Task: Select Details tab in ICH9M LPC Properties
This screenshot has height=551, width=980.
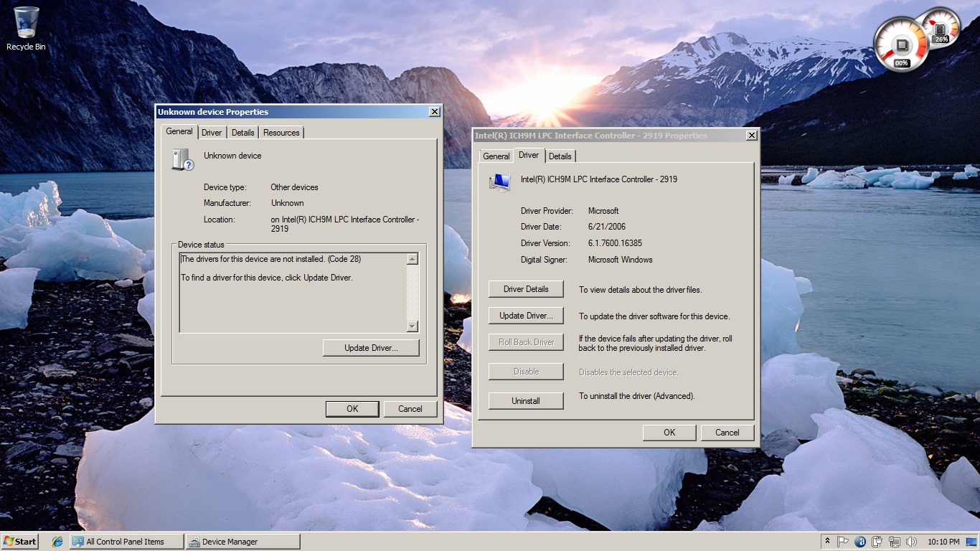Action: (x=560, y=156)
